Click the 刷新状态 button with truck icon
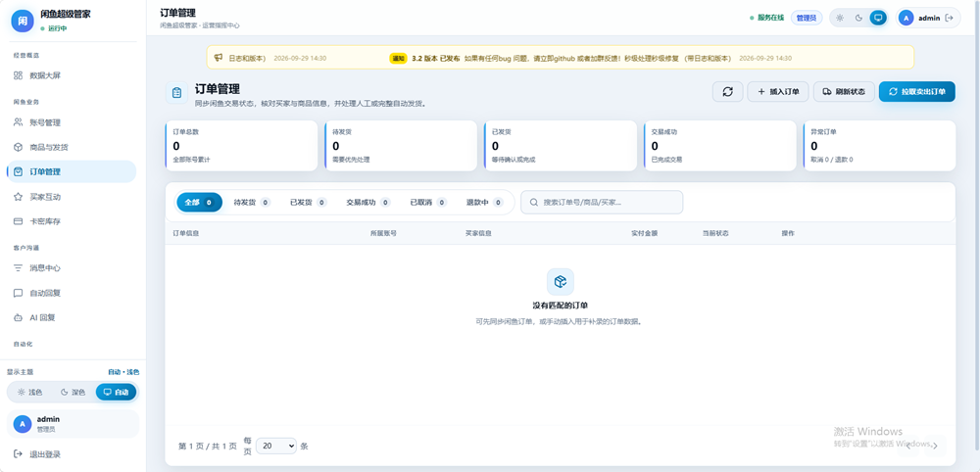Viewport: 980px width, 472px height. pyautogui.click(x=844, y=91)
